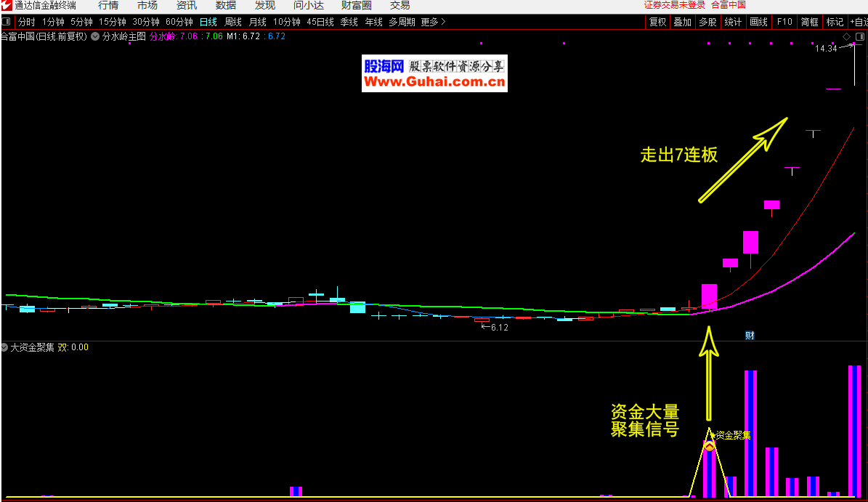Select the 60分钟 period tab
Image resolution: width=868 pixels, height=502 pixels.
click(179, 22)
